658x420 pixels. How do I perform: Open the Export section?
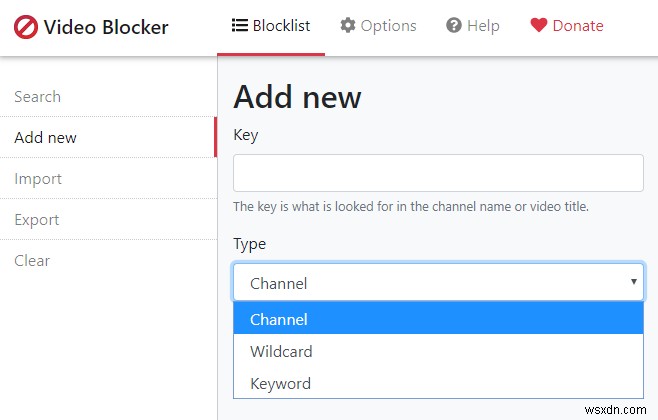click(x=37, y=220)
